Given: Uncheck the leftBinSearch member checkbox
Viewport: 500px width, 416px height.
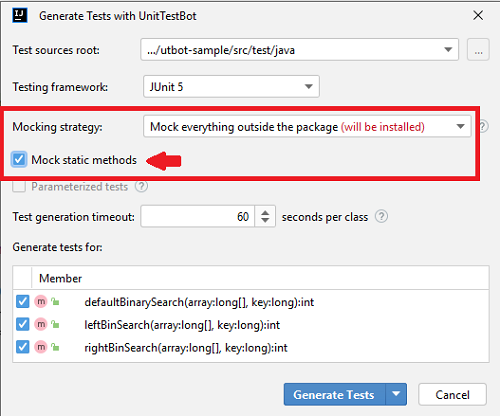Looking at the screenshot, I should [23, 324].
